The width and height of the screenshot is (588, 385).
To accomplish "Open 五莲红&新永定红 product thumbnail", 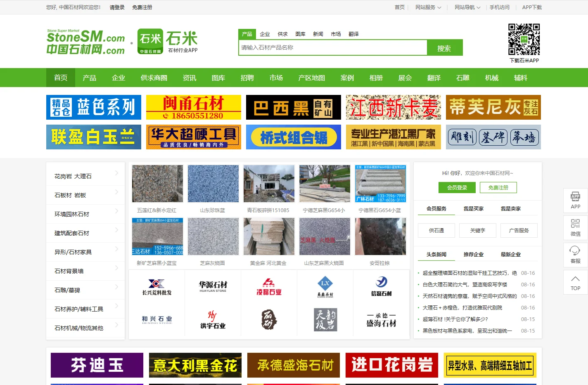I will 157,184.
